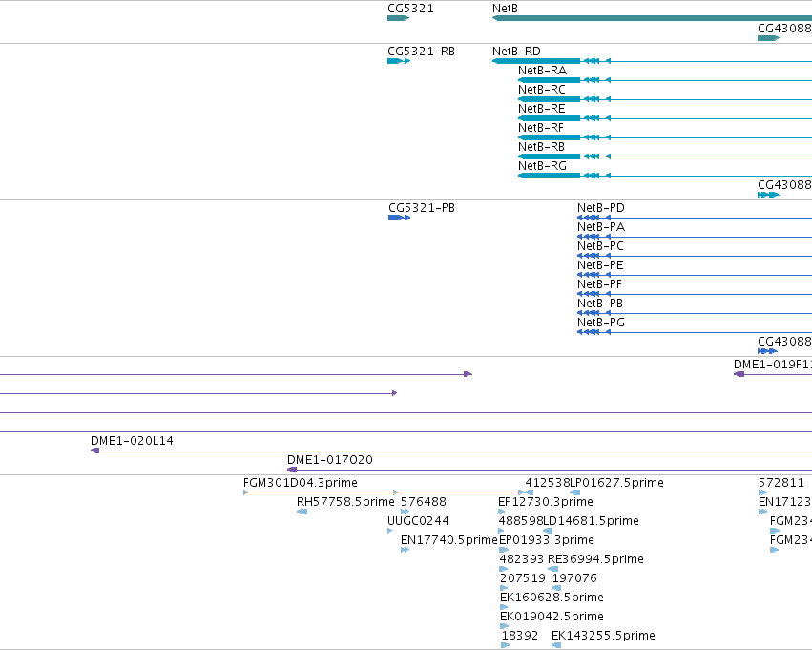
Task: Click the DME1-019F11 clone arrow
Action: 739,374
